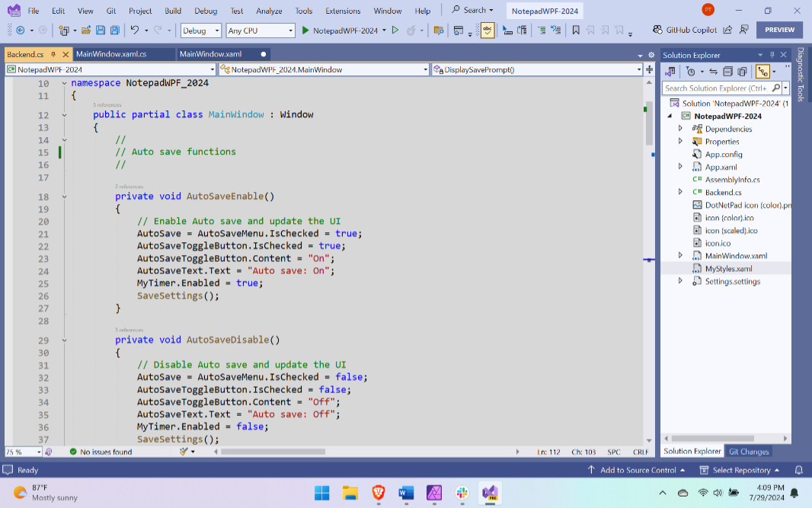Click the Save All toolbar icon
The image size is (812, 508).
115,30
